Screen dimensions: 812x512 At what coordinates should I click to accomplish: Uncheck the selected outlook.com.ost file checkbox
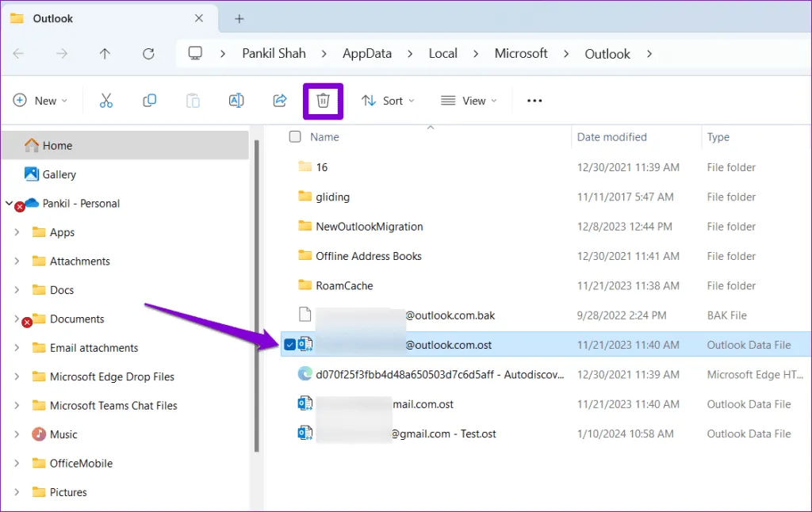pos(290,345)
